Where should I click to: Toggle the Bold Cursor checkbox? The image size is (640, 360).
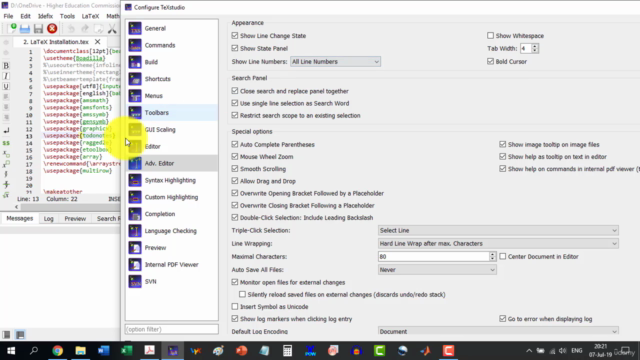[x=490, y=61]
